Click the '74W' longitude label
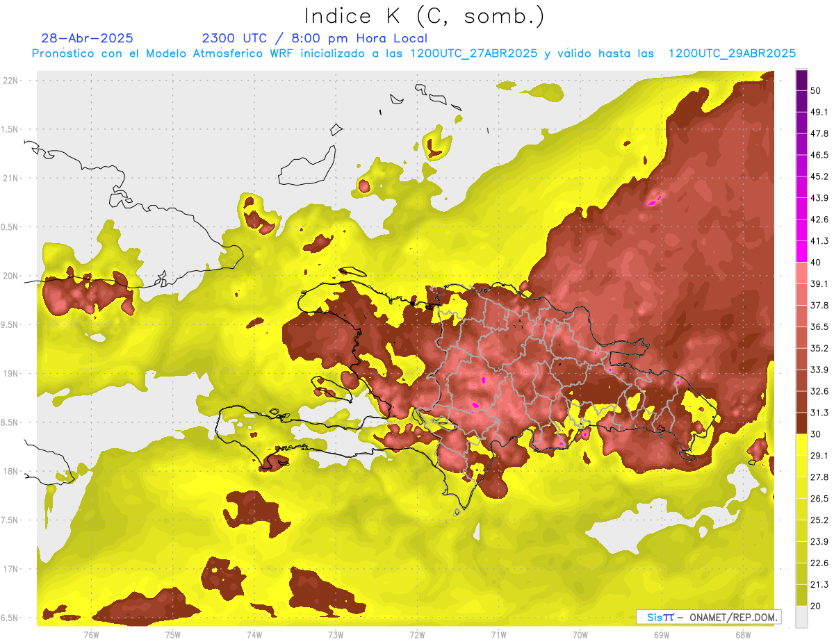The height and width of the screenshot is (644, 834). point(254,634)
